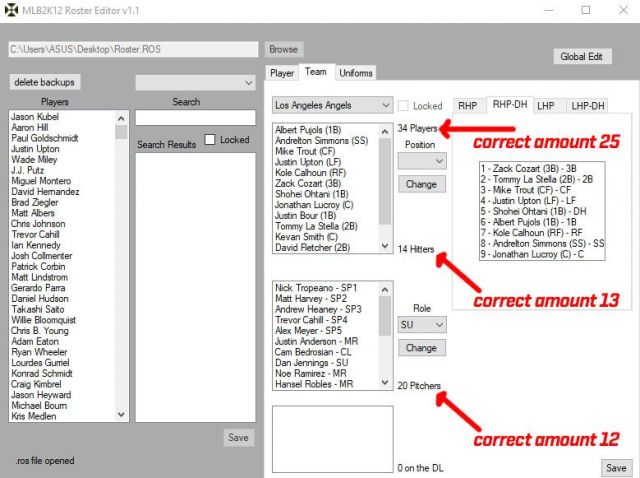Select lineup slot 9 - Jonathan Lucroy
640x478 pixels.
(x=542, y=254)
